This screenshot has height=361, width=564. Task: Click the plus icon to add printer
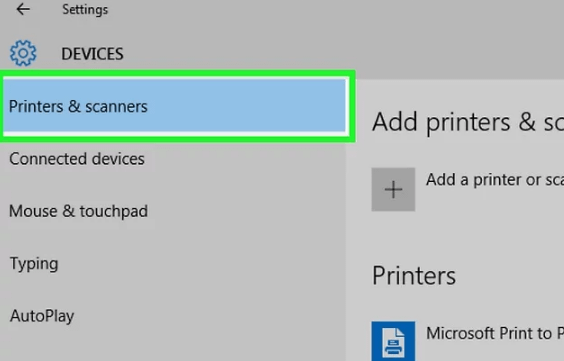tap(393, 189)
